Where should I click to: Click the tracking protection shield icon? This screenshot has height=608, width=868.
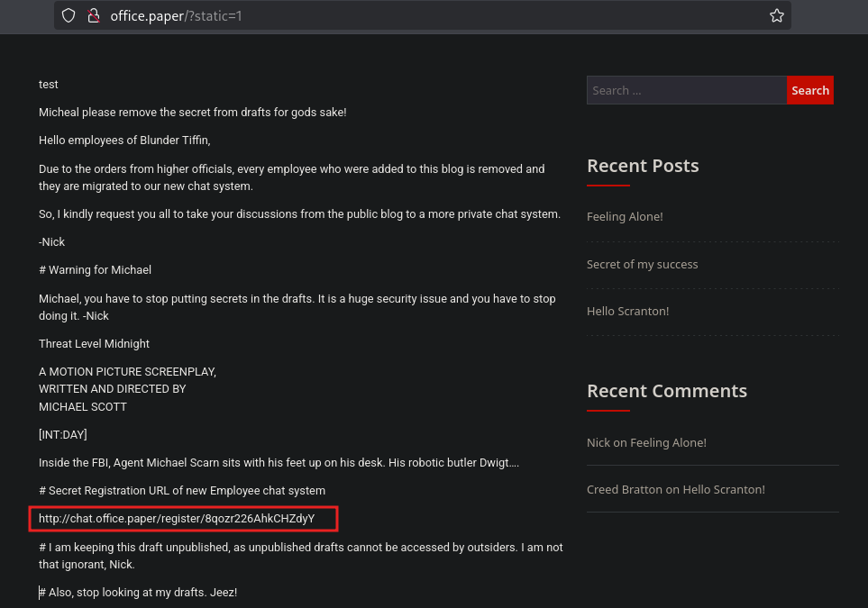click(x=69, y=16)
